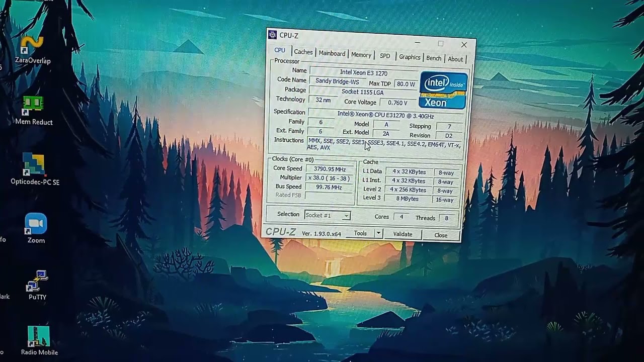Click the Stepping value 7
The image size is (644, 362).
click(x=449, y=127)
